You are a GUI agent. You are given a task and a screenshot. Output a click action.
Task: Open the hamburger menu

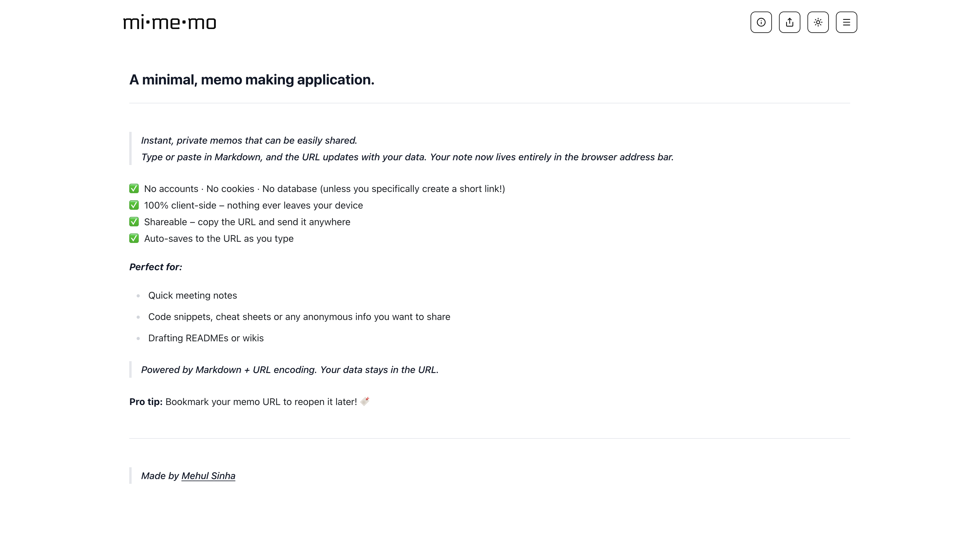pyautogui.click(x=846, y=23)
